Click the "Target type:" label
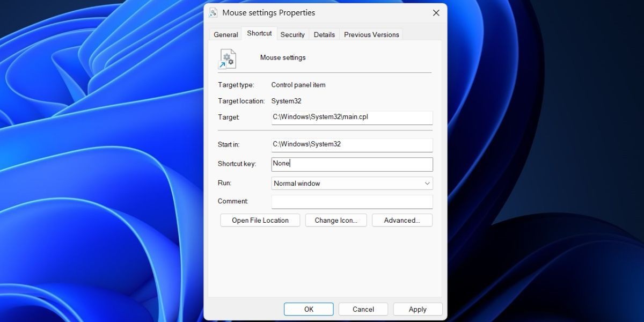 point(236,85)
